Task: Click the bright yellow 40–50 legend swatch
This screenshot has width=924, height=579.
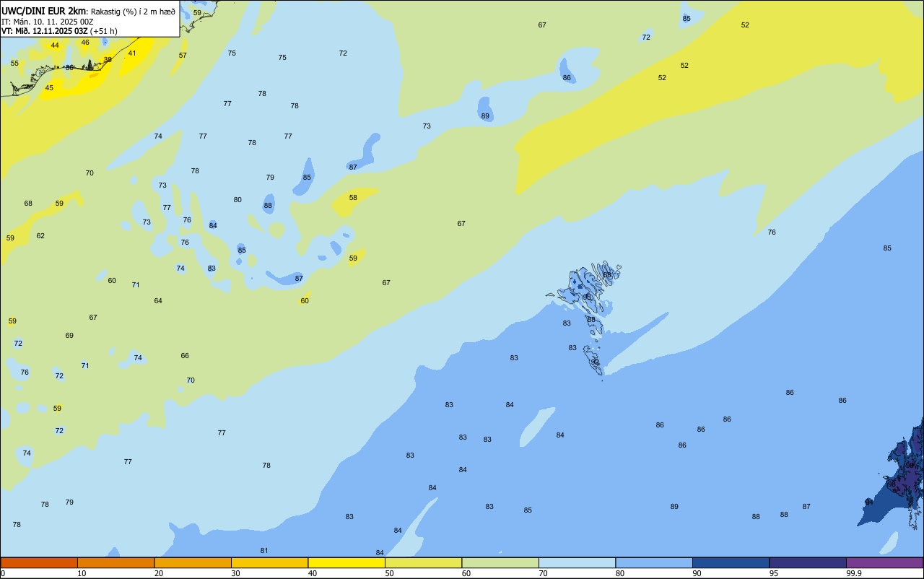Action: pyautogui.click(x=346, y=562)
